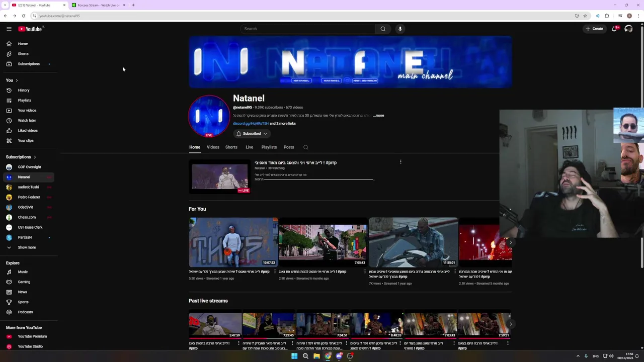Expand the You section chevron
The height and width of the screenshot is (362, 644).
[x=17, y=80]
